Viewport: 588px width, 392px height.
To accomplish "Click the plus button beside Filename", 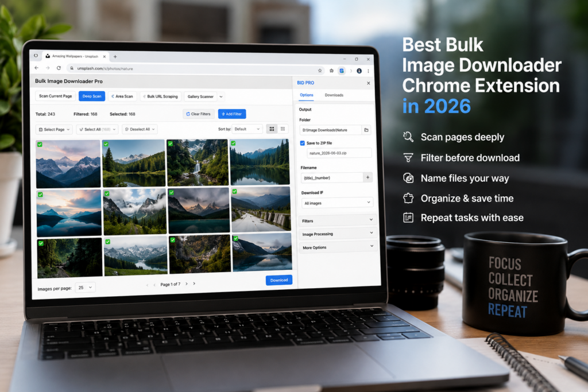I will tap(368, 177).
